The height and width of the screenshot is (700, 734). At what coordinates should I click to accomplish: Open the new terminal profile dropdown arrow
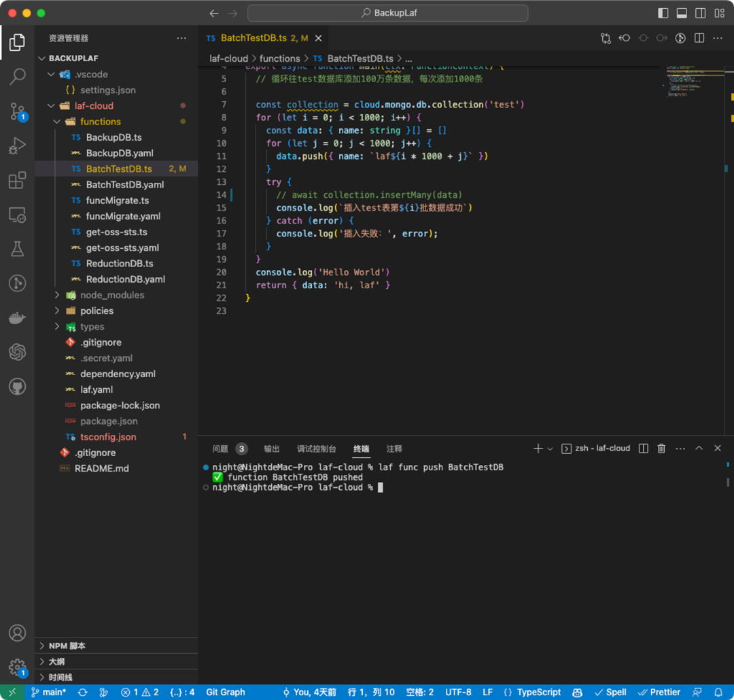coord(550,449)
